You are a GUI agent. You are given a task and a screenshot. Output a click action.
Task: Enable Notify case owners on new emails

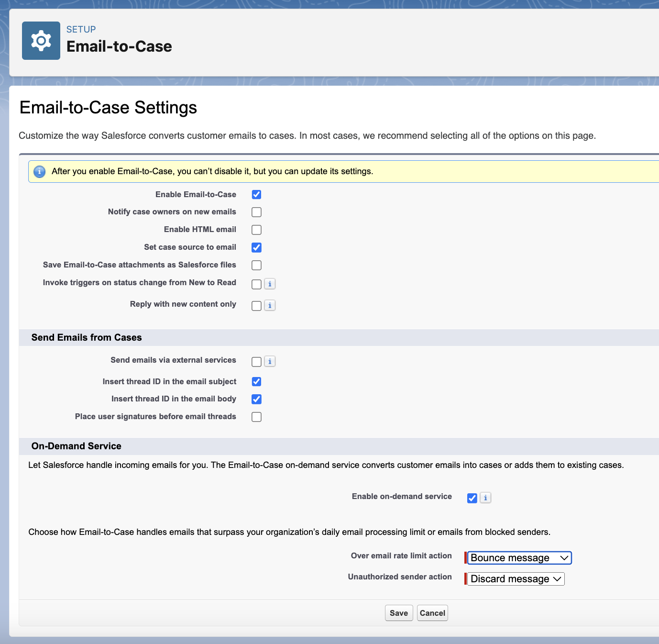click(256, 212)
